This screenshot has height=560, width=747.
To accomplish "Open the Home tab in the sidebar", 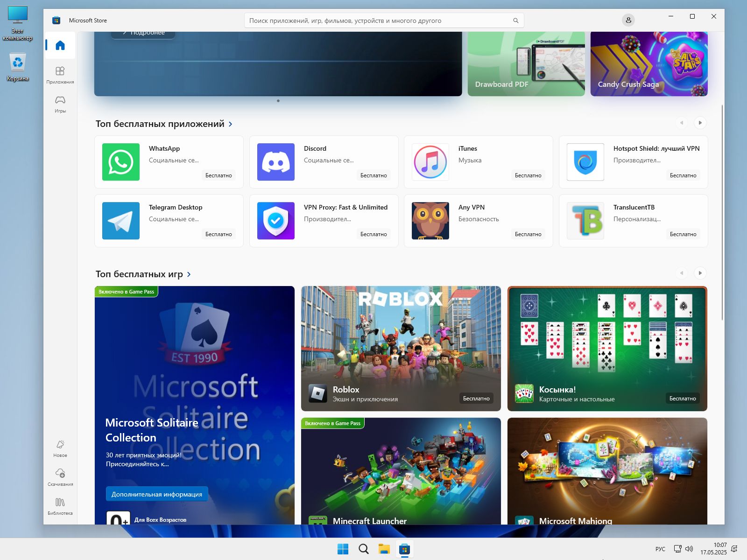I will (x=60, y=45).
